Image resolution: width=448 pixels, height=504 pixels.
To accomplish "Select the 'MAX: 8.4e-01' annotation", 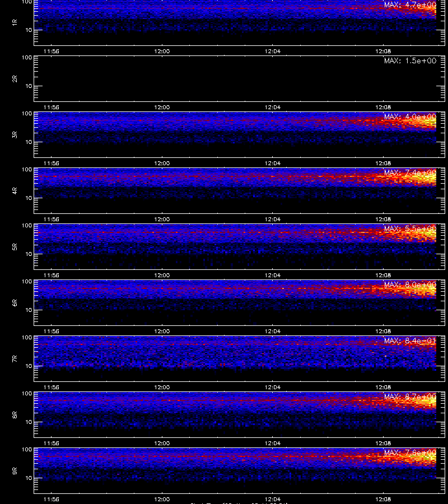I will (x=410, y=340).
